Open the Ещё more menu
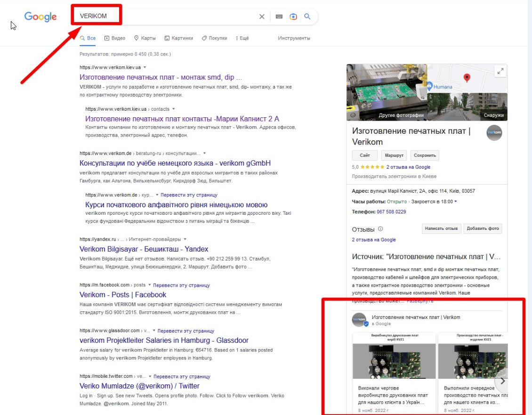The height and width of the screenshot is (415, 532). click(242, 38)
